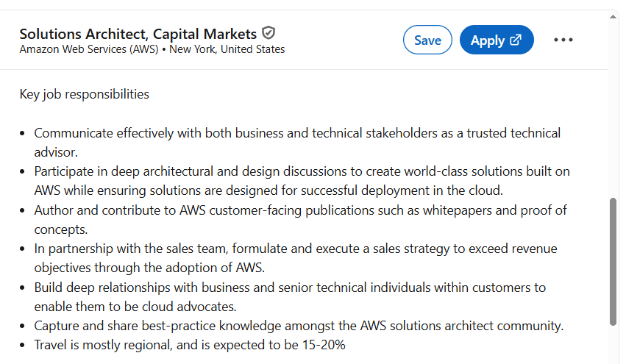Open the three-dot more options menu
Screen dimensions: 626x364
click(x=563, y=40)
